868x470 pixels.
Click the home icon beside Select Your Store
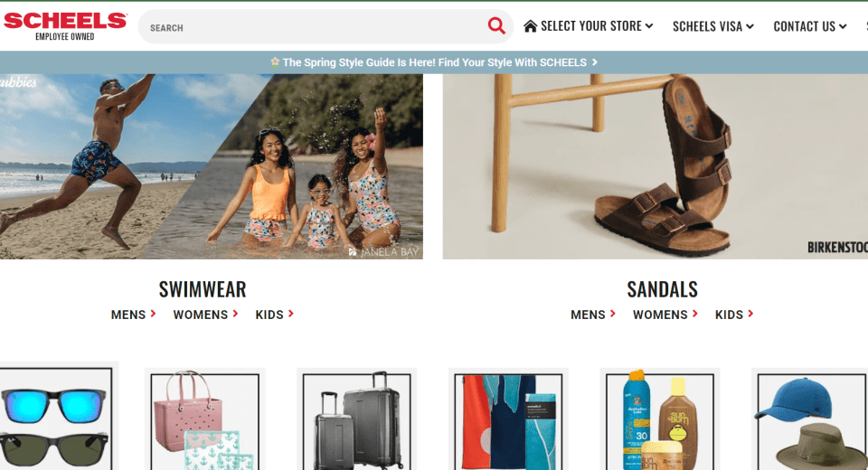pyautogui.click(x=531, y=26)
